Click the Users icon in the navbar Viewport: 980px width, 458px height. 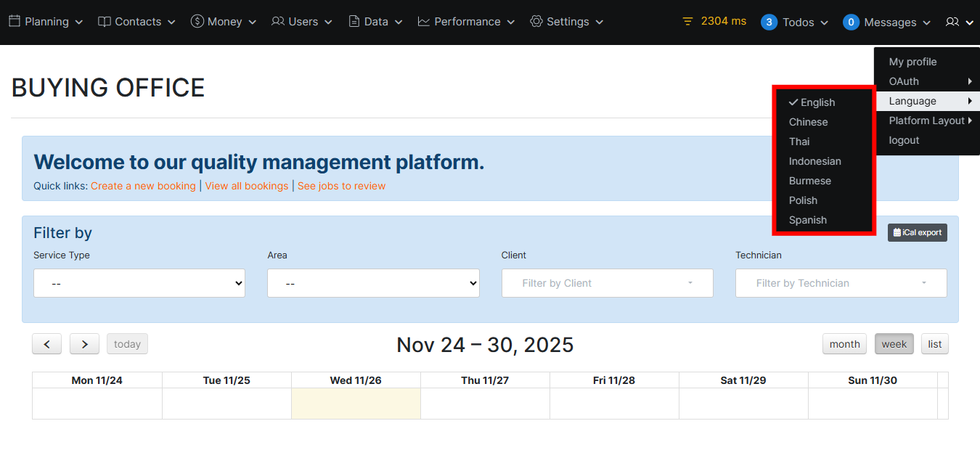coord(279,22)
